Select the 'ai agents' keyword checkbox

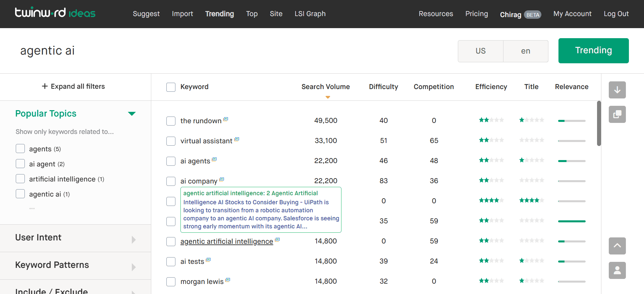171,161
